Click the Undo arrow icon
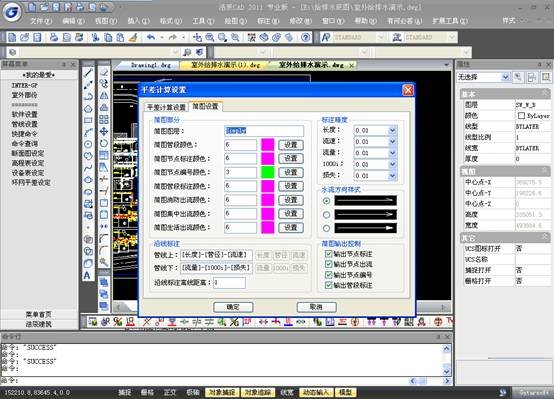This screenshot has height=399, width=554. point(151,37)
